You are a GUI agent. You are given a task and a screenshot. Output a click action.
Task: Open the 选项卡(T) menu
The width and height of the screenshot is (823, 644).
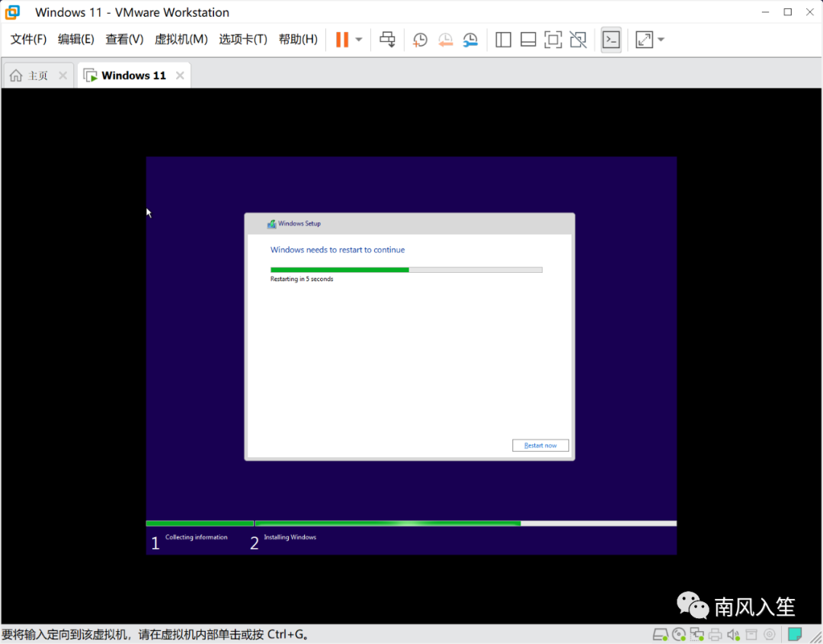tap(243, 40)
